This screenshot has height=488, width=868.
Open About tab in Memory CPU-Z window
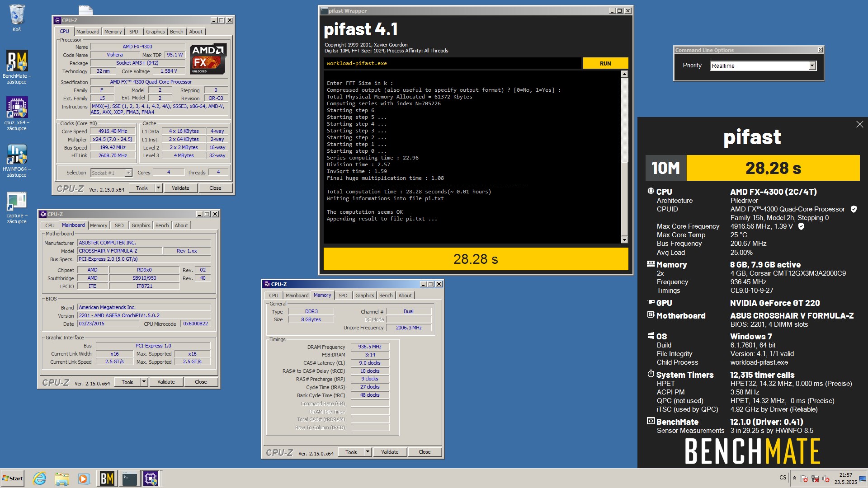tap(405, 296)
